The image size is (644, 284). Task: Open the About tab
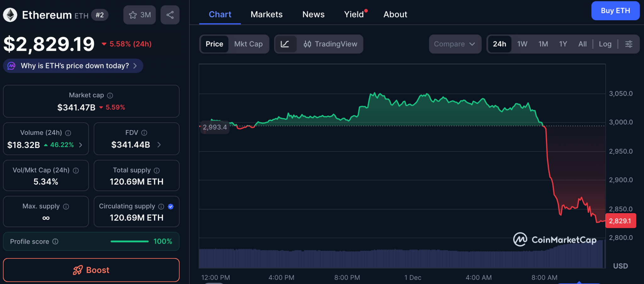pos(395,14)
